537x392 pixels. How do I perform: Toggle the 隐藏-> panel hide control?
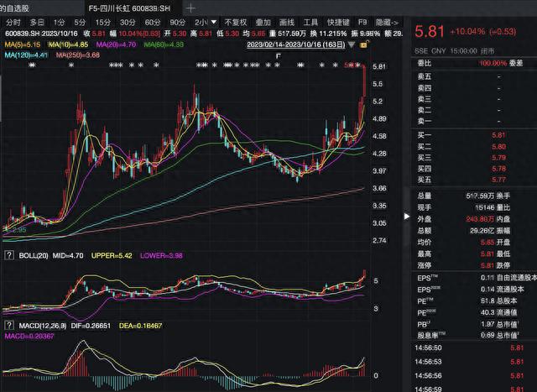387,23
